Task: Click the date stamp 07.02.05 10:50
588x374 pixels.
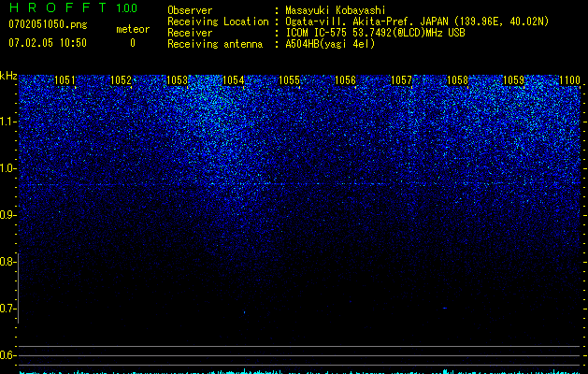Action: click(48, 43)
